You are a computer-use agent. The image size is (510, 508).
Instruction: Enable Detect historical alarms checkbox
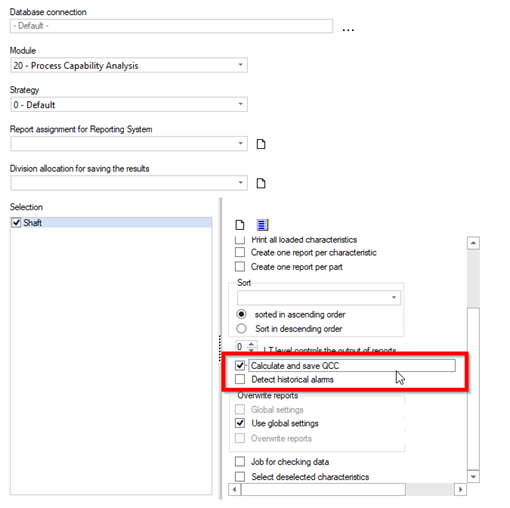pos(240,379)
